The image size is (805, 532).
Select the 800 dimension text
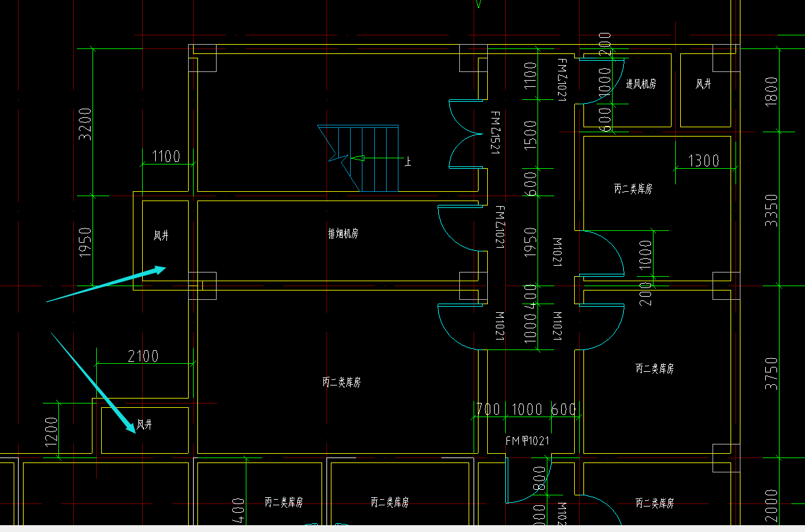[x=539, y=479]
